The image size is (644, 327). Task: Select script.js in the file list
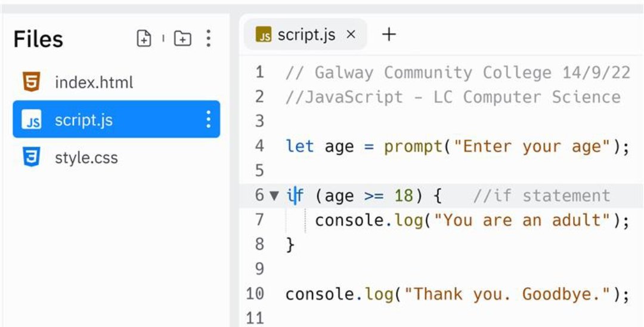[x=117, y=119]
